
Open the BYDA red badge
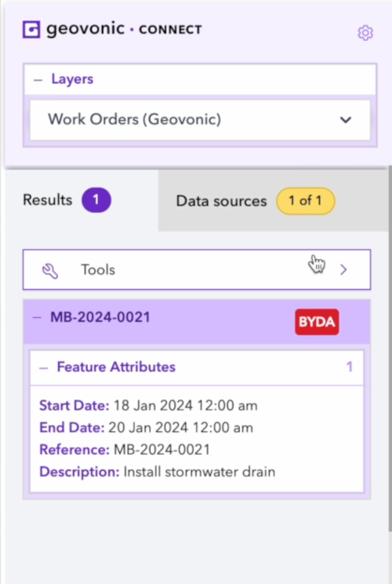317,322
